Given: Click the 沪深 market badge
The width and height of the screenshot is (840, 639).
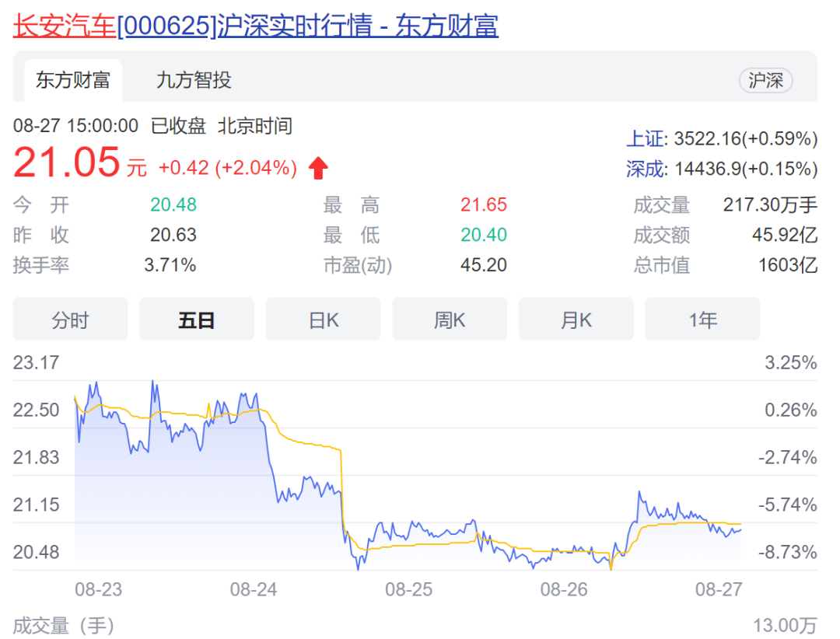Looking at the screenshot, I should tap(765, 80).
